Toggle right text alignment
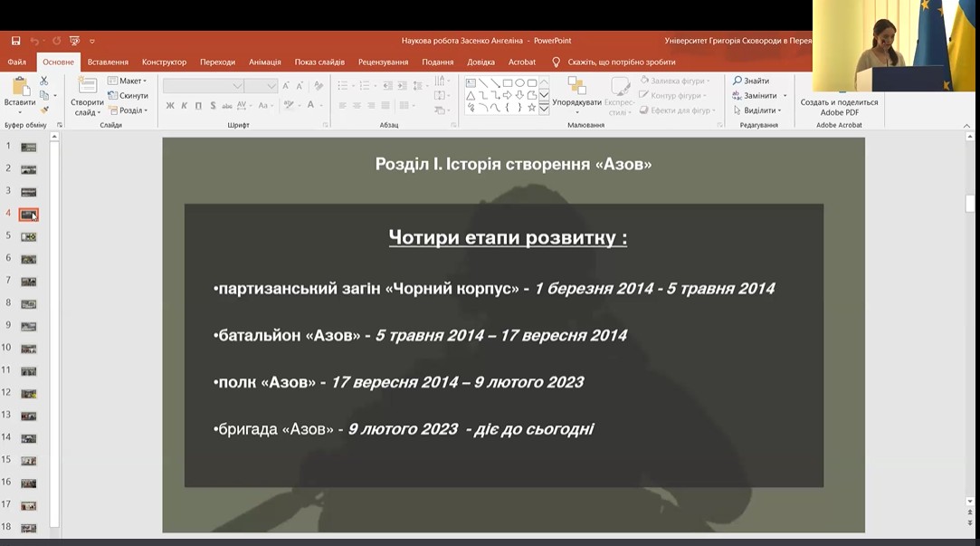The height and width of the screenshot is (546, 980). tap(371, 106)
